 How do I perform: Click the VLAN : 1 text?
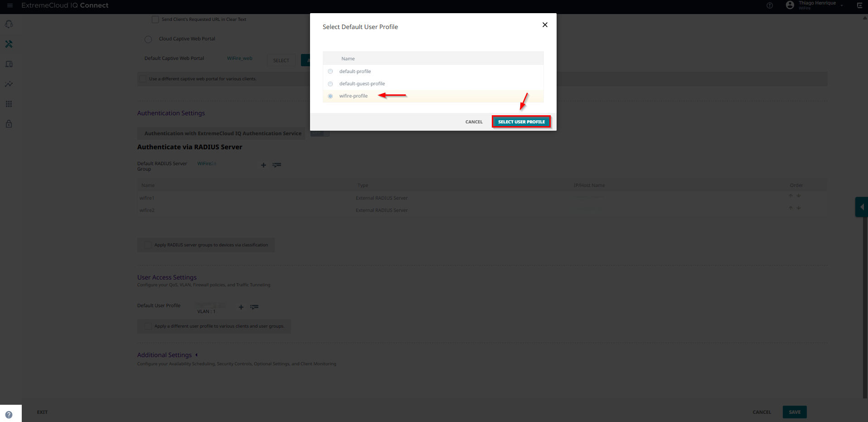[206, 311]
